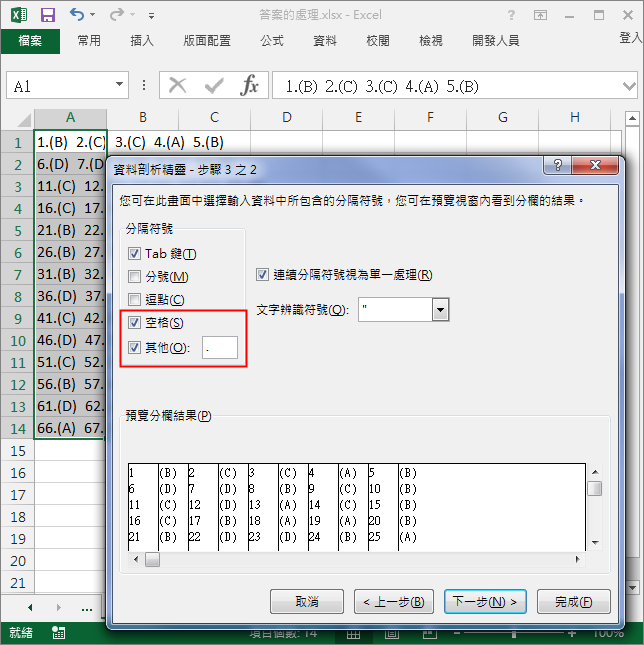Open the 公式 ribbon tab
The width and height of the screenshot is (644, 645).
pos(272,41)
